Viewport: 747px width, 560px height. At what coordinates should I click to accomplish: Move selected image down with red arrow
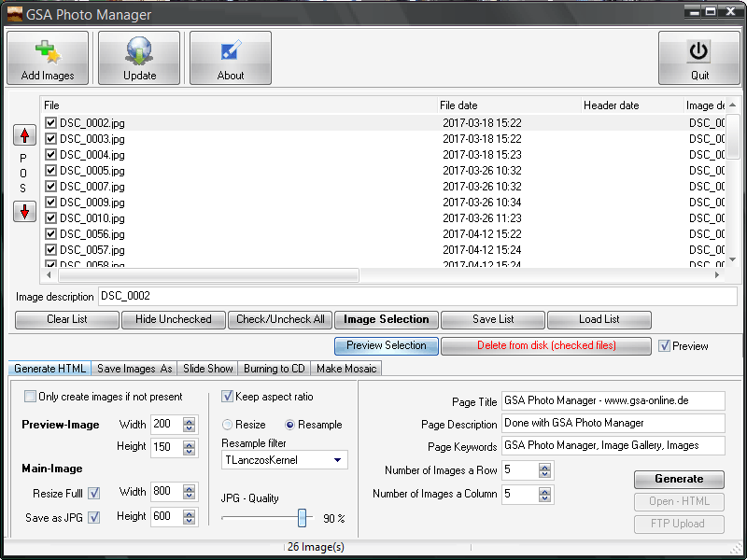click(25, 211)
